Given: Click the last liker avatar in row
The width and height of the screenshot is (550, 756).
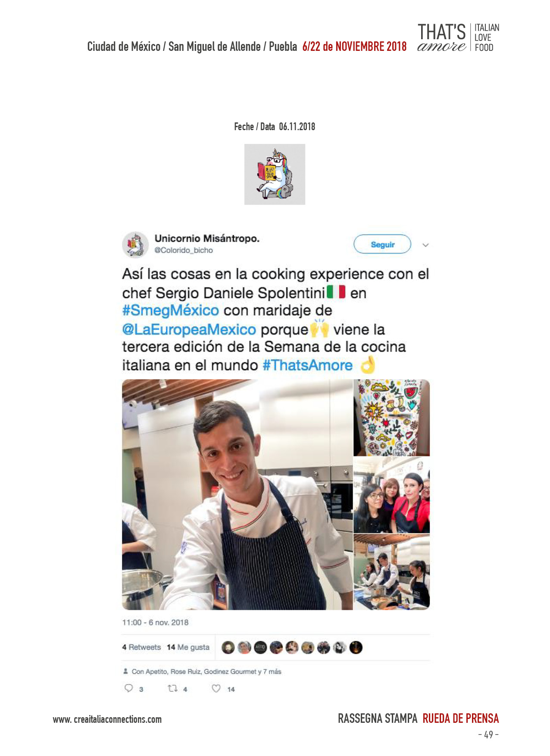Looking at the screenshot, I should point(356,647).
